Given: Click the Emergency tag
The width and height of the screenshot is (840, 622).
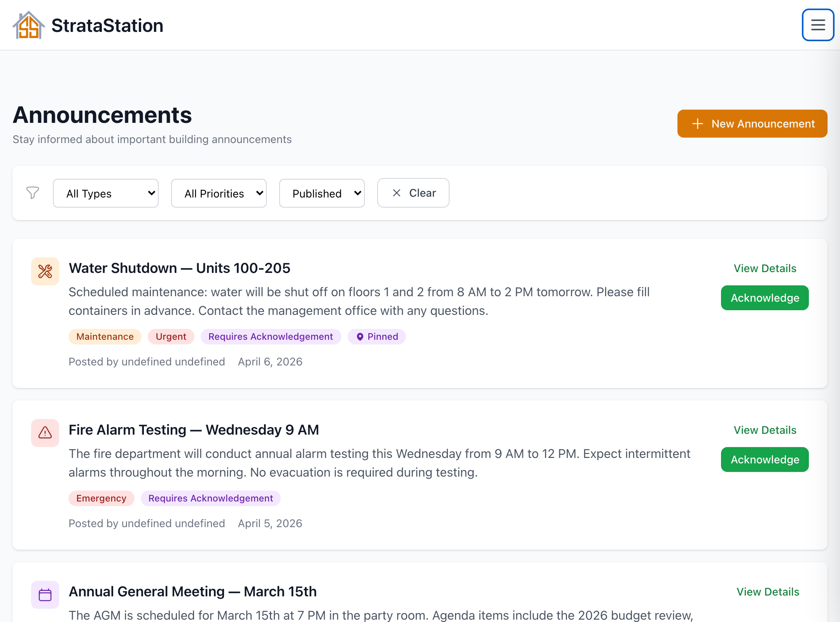Looking at the screenshot, I should pos(101,498).
